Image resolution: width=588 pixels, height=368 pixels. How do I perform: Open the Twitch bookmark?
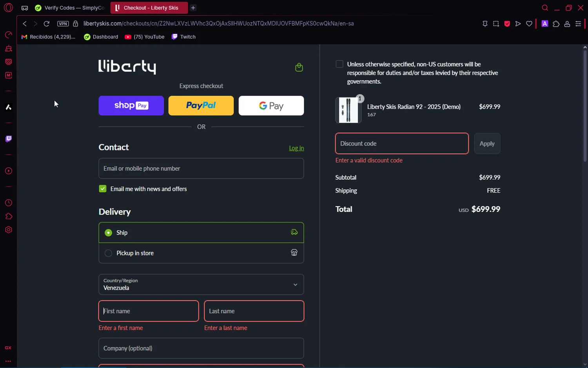click(183, 37)
